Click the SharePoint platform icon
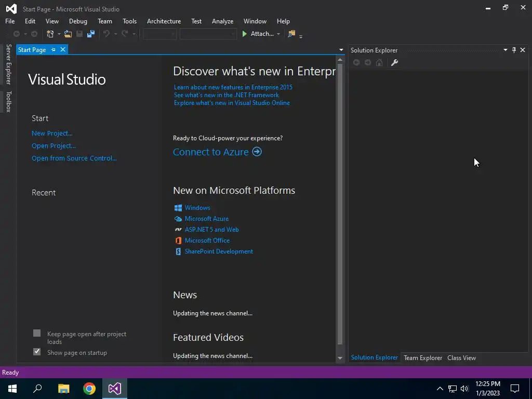The width and height of the screenshot is (532, 399). click(178, 251)
